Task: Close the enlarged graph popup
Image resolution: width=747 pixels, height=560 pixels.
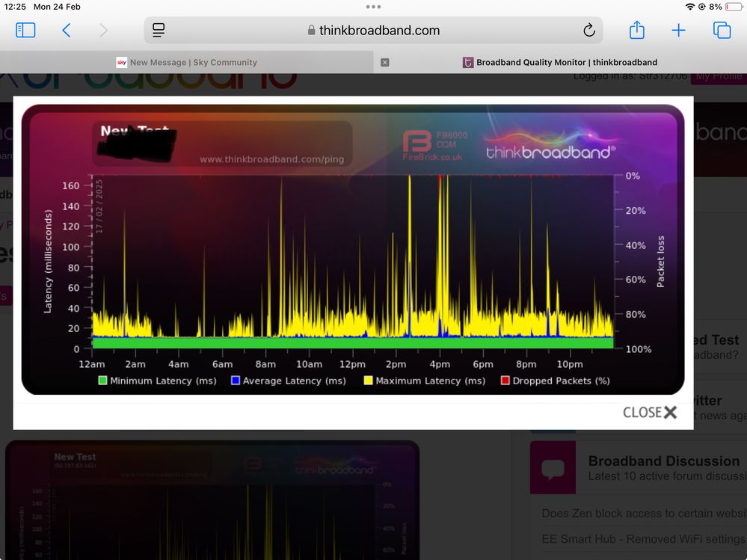Action: 650,412
